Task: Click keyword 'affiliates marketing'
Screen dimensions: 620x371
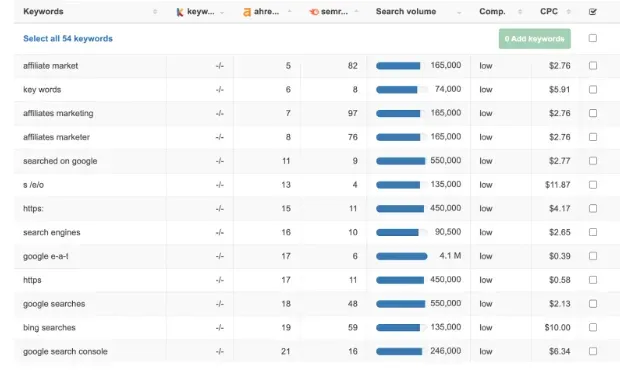Action: pos(58,114)
